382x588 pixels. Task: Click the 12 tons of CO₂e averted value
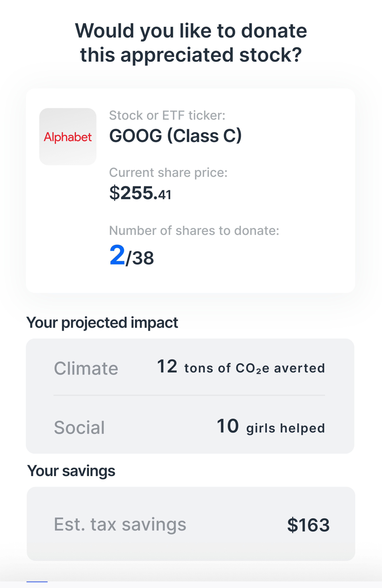[x=241, y=367]
